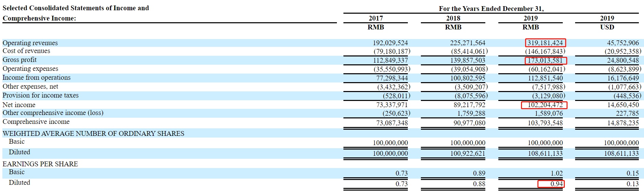Select the 'Income from operations' label
This screenshot has height=193, width=644.
coord(37,78)
